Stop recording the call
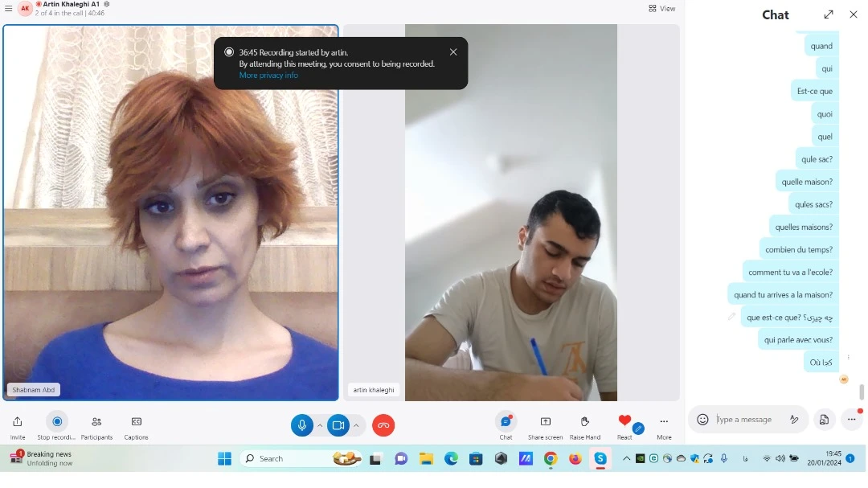 [56, 422]
